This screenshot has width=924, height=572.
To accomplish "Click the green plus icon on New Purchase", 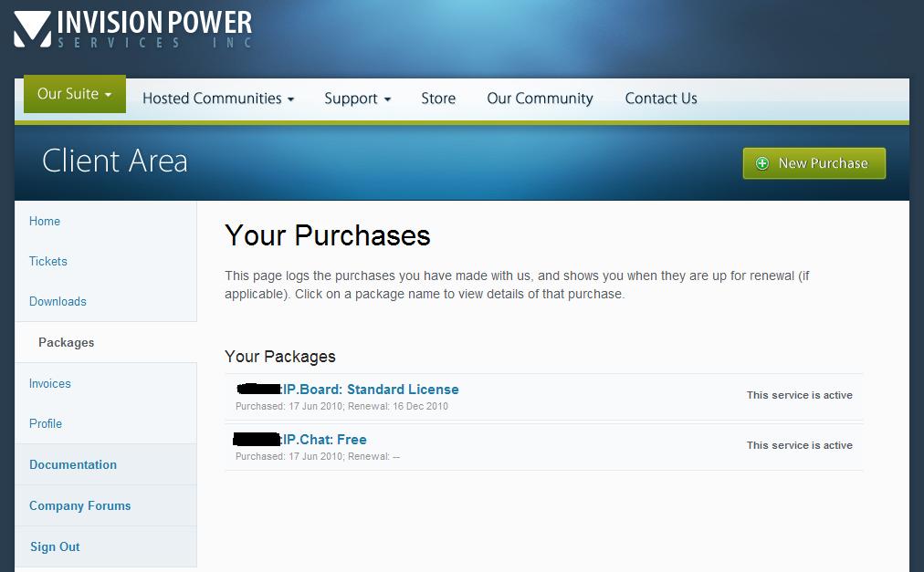I will point(762,163).
